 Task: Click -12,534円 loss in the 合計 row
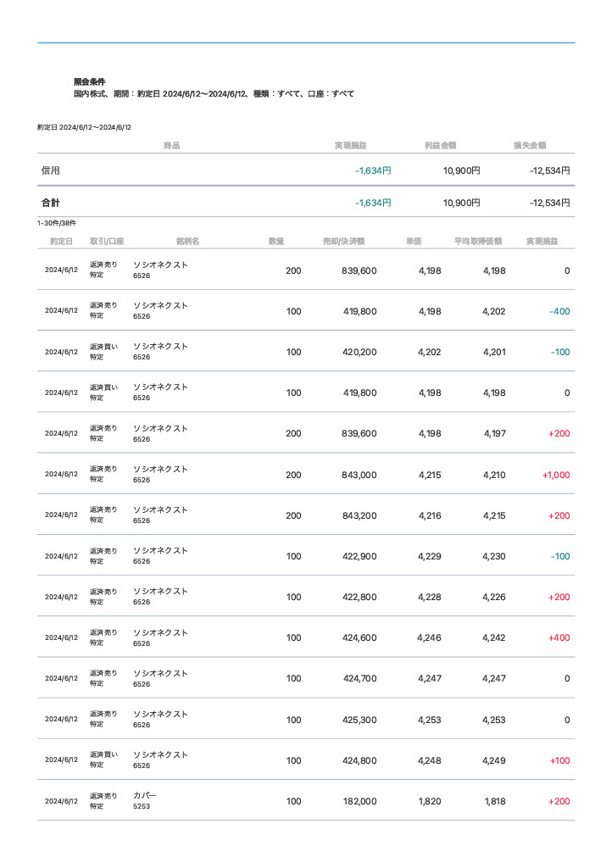pos(549,203)
